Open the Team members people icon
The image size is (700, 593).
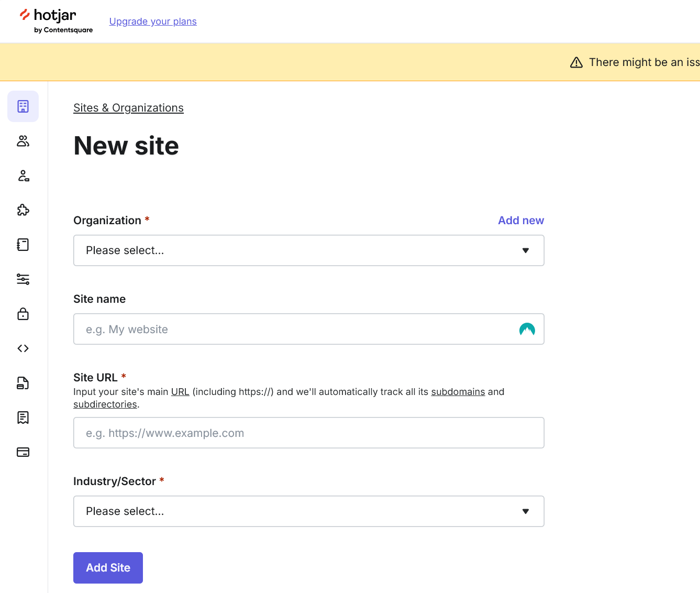[23, 141]
